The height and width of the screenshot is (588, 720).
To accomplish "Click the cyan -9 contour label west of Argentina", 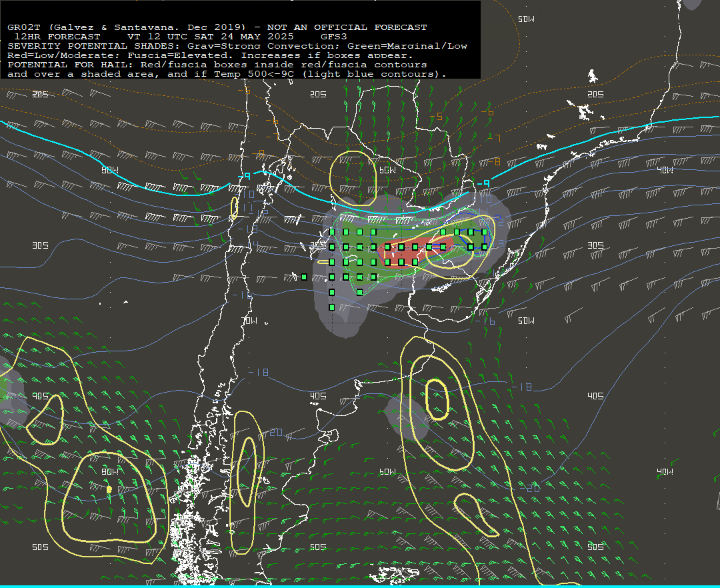I will pyautogui.click(x=244, y=176).
